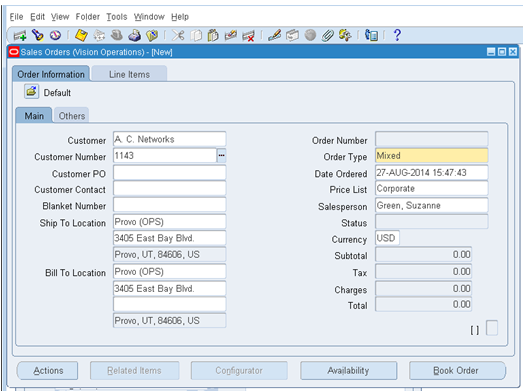This screenshot has width=523, height=392.
Task: Click the Clear Record eraser icon
Action: [230, 35]
